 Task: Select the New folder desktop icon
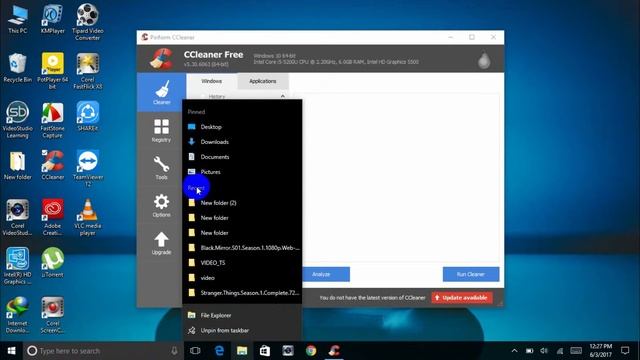pyautogui.click(x=18, y=166)
